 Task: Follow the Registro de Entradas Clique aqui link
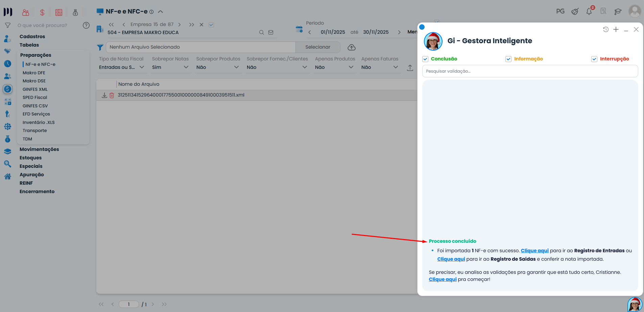point(534,251)
